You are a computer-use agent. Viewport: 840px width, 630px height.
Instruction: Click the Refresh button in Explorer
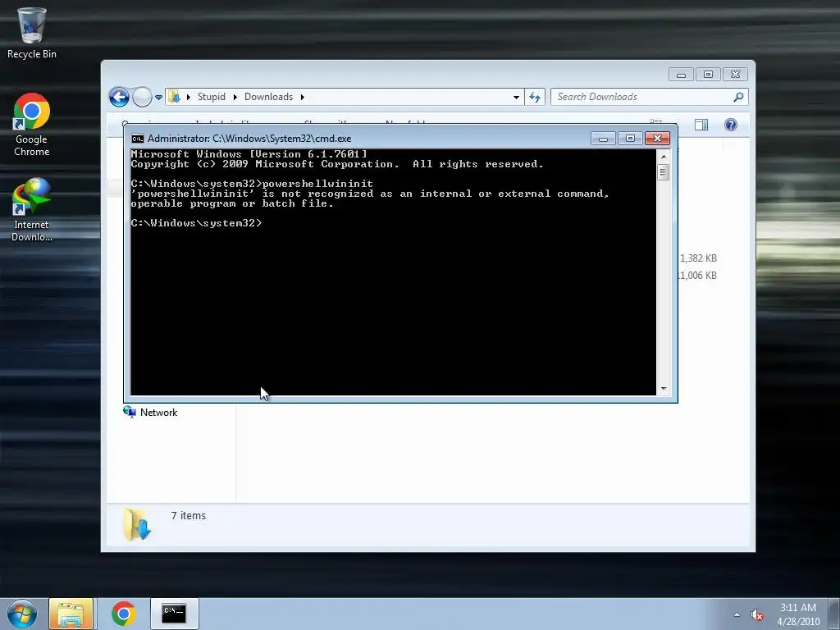[x=535, y=97]
